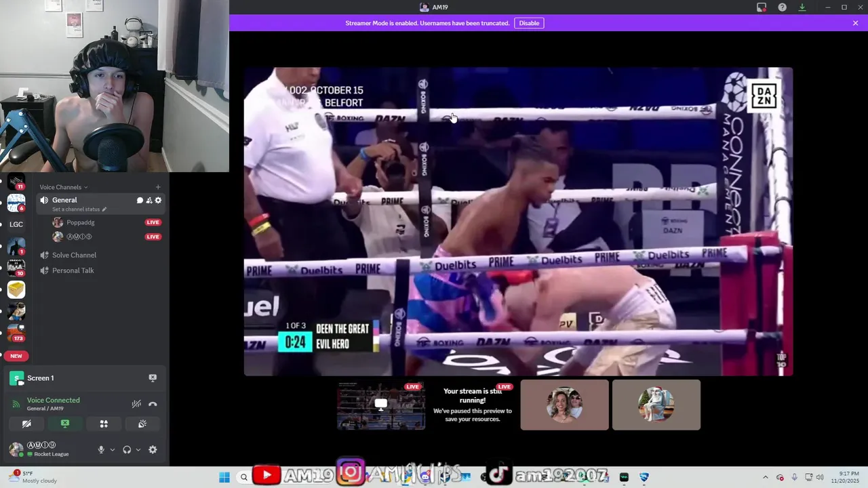This screenshot has height=488, width=868.
Task: Open Discord help question mark
Action: [x=782, y=7]
